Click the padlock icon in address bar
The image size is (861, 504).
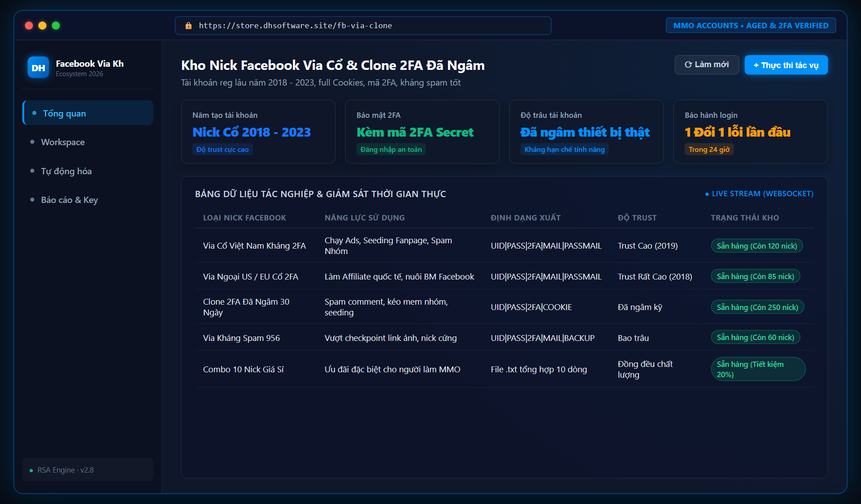[188, 26]
